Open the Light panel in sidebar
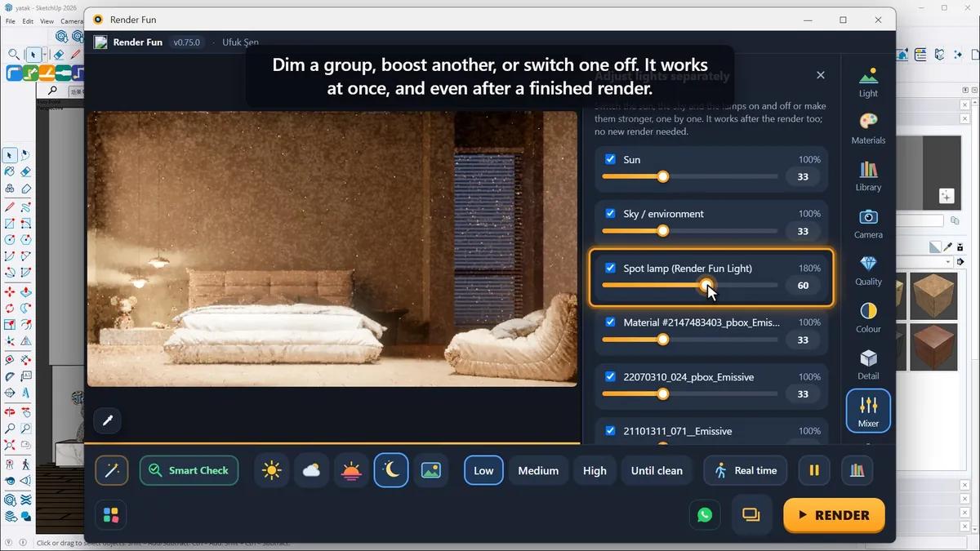The height and width of the screenshot is (551, 980). tap(868, 82)
